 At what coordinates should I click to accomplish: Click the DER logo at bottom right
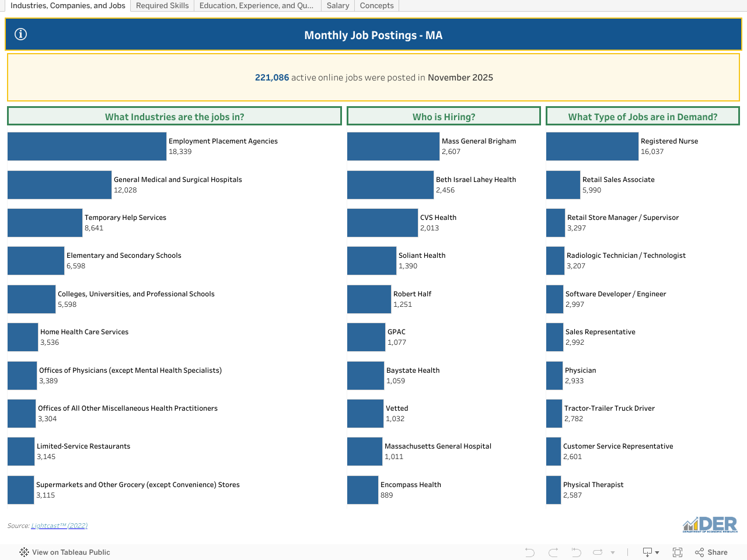coord(710,524)
